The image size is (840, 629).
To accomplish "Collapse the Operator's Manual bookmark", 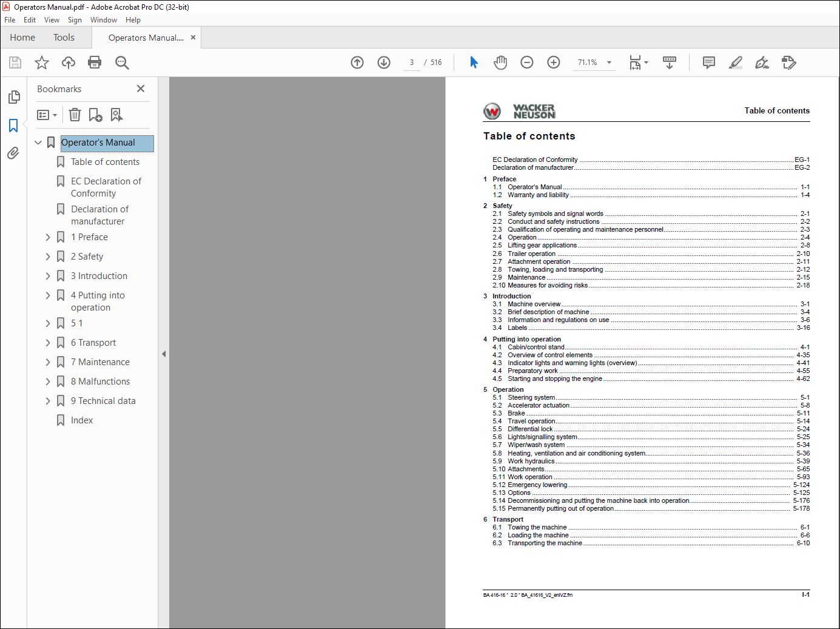I will 38,143.
